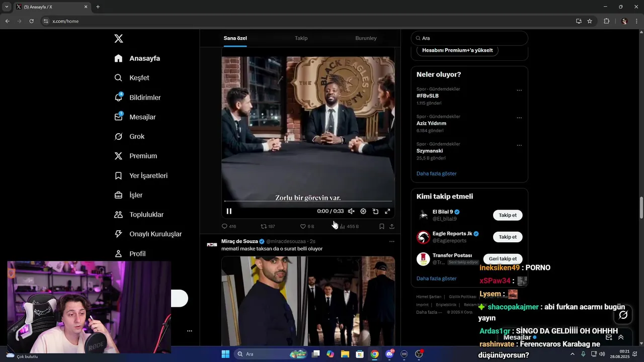Go to Anasayfa in the sidebar
Image resolution: width=644 pixels, height=362 pixels.
click(137, 58)
